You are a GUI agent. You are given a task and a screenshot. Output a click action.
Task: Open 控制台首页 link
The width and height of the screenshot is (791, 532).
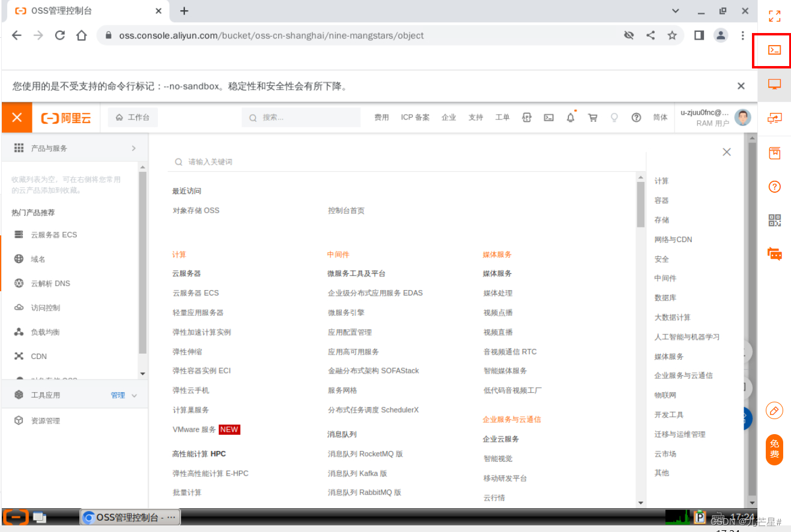(x=346, y=211)
